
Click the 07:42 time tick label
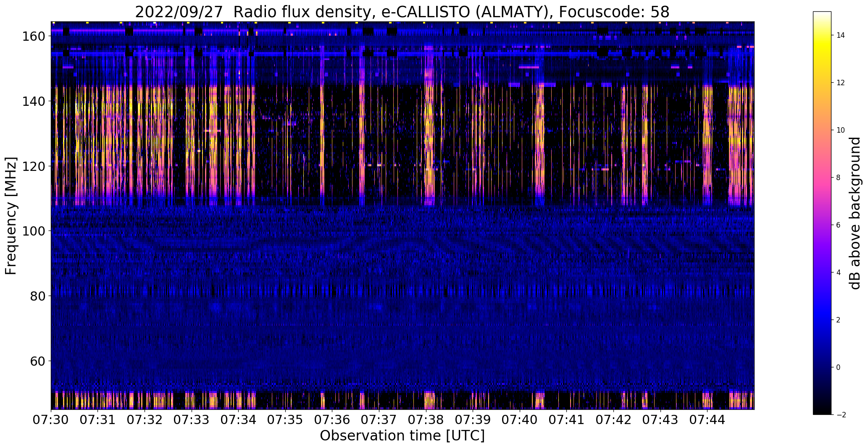pyautogui.click(x=613, y=419)
